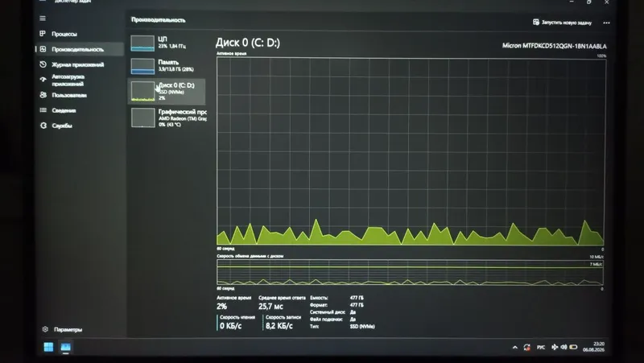The height and width of the screenshot is (363, 644).
Task: Click the Системный диск label
Action: click(x=328, y=312)
